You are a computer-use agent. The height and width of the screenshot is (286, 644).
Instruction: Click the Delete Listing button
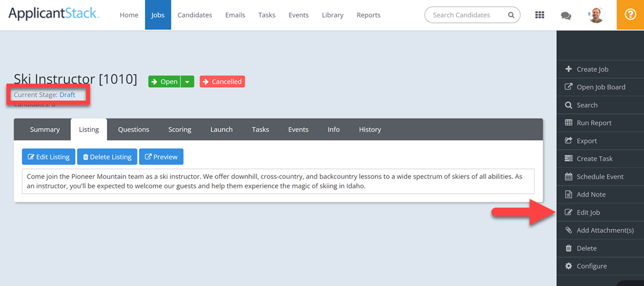point(107,157)
